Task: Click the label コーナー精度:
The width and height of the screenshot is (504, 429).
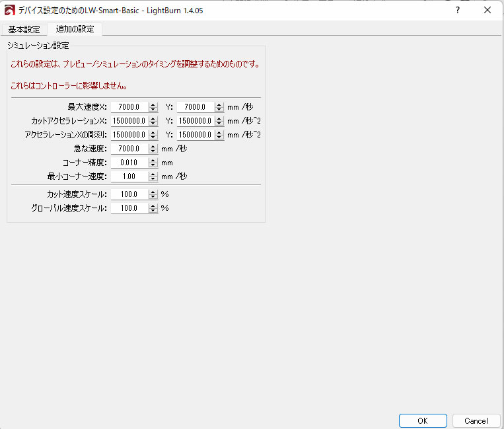Action: coord(85,163)
